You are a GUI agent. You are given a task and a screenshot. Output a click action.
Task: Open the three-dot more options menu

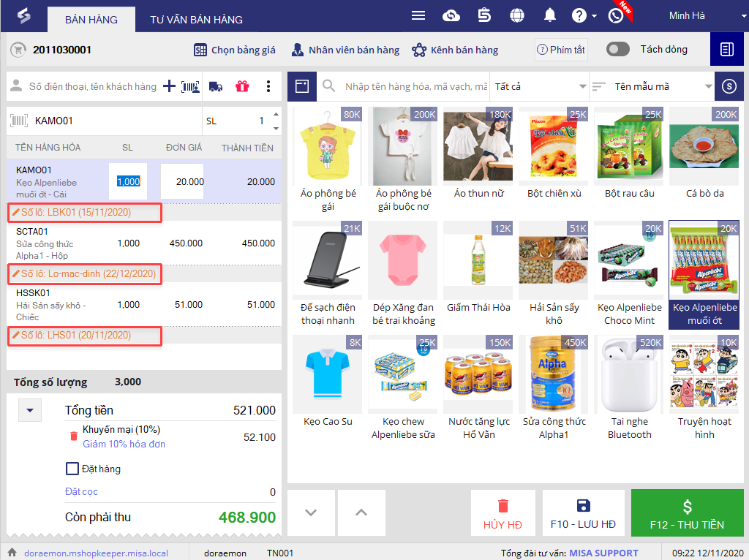(268, 86)
